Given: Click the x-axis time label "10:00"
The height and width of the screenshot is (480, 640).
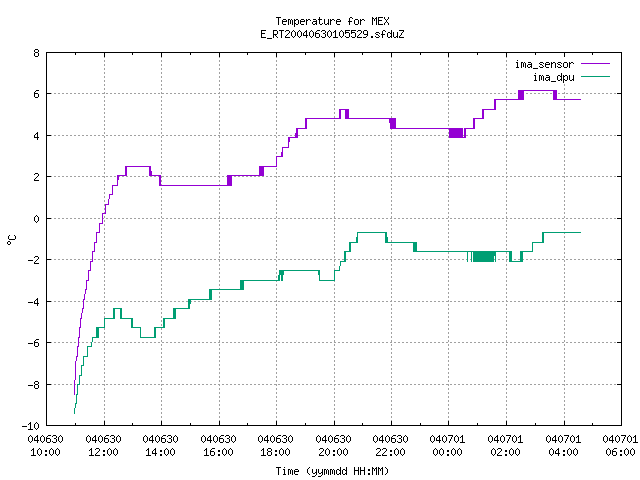Looking at the screenshot, I should coord(46,452).
